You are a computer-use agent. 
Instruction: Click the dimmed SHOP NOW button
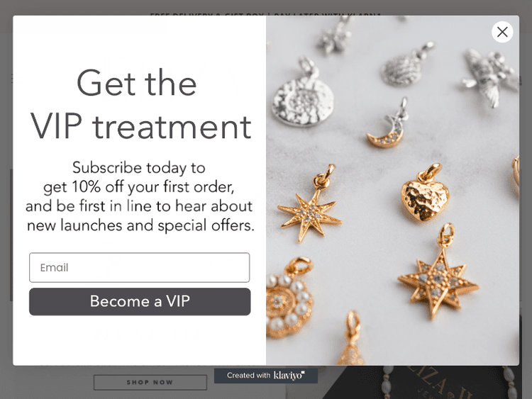tap(150, 383)
